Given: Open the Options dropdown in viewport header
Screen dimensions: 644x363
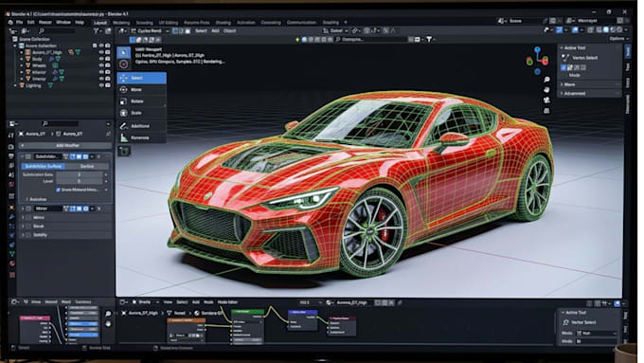Looking at the screenshot, I should [619, 39].
